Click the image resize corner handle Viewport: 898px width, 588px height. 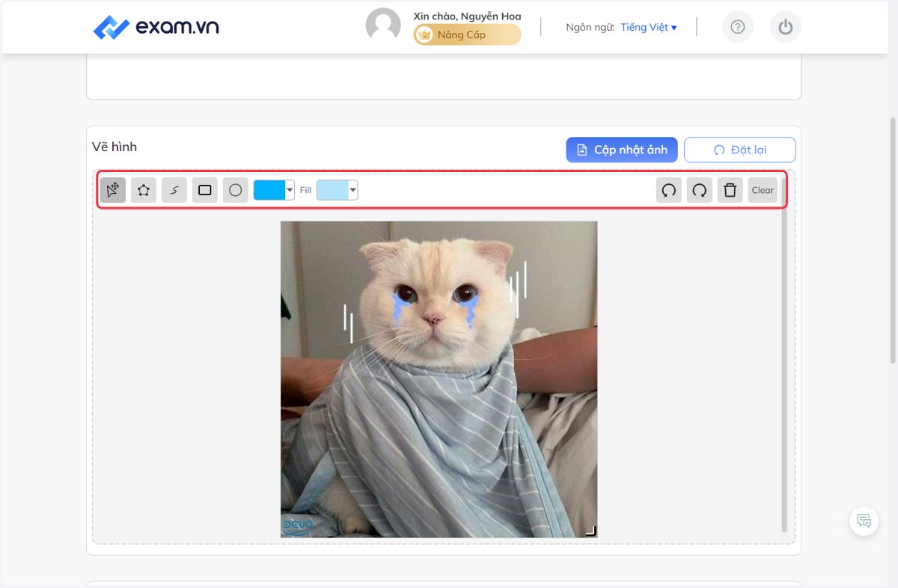click(590, 530)
